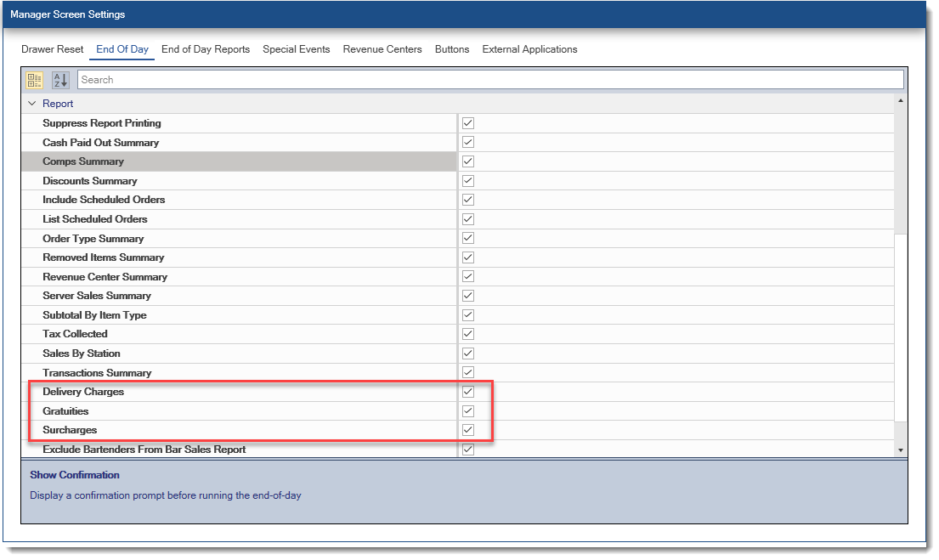Go to the Revenue Centers tab
The height and width of the screenshot is (560, 939).
pos(382,49)
